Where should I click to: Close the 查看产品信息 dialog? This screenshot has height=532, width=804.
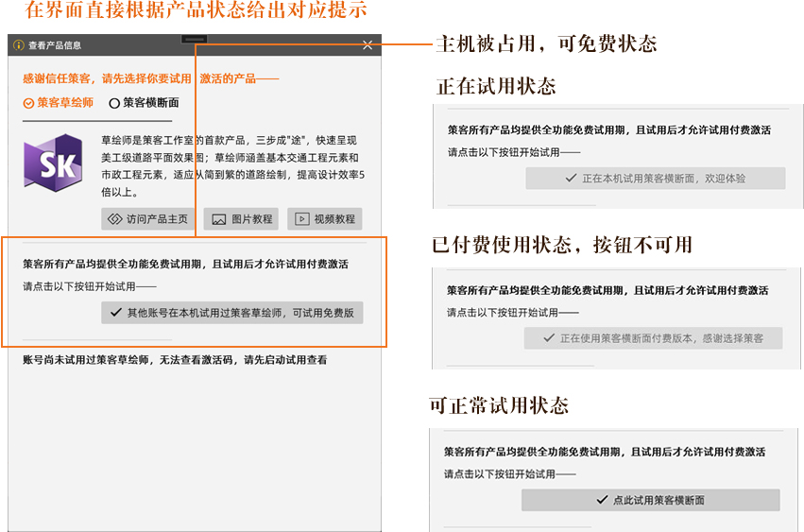pyautogui.click(x=368, y=45)
